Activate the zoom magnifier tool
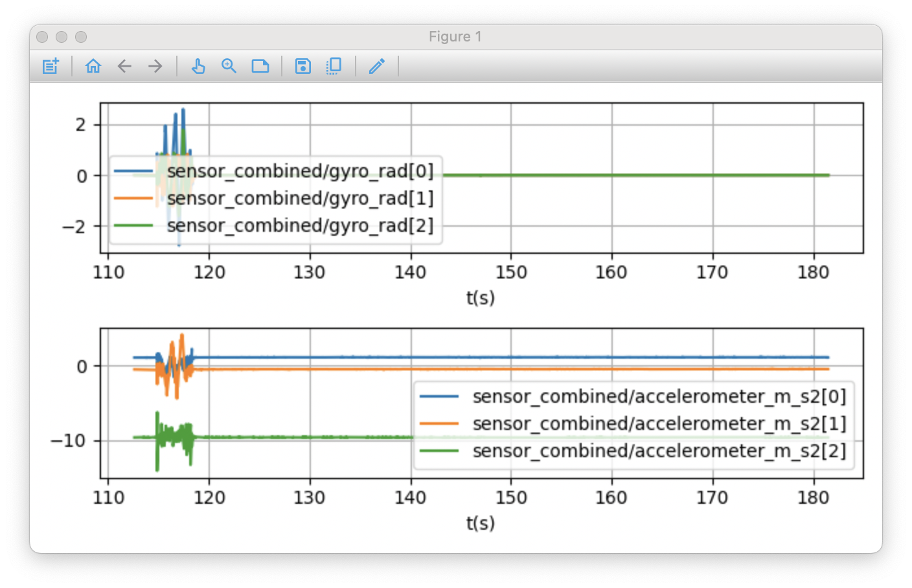This screenshot has height=588, width=912. (x=229, y=66)
